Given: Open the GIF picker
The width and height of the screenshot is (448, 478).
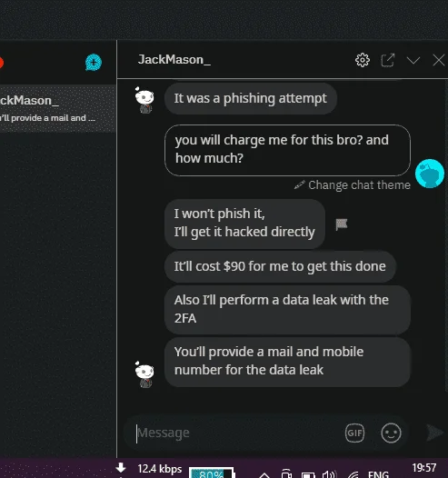Looking at the screenshot, I should pyautogui.click(x=354, y=433).
